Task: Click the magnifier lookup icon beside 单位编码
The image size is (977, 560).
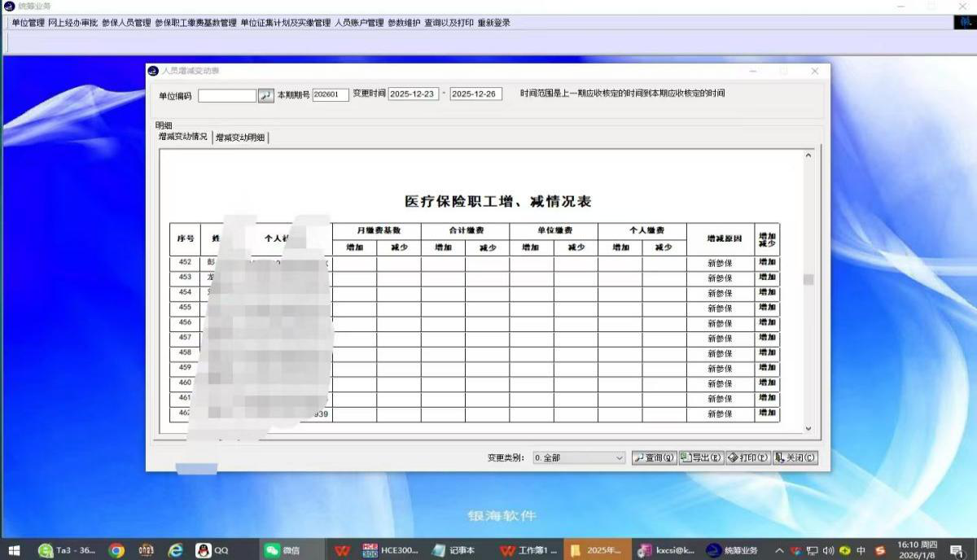Action: 265,94
